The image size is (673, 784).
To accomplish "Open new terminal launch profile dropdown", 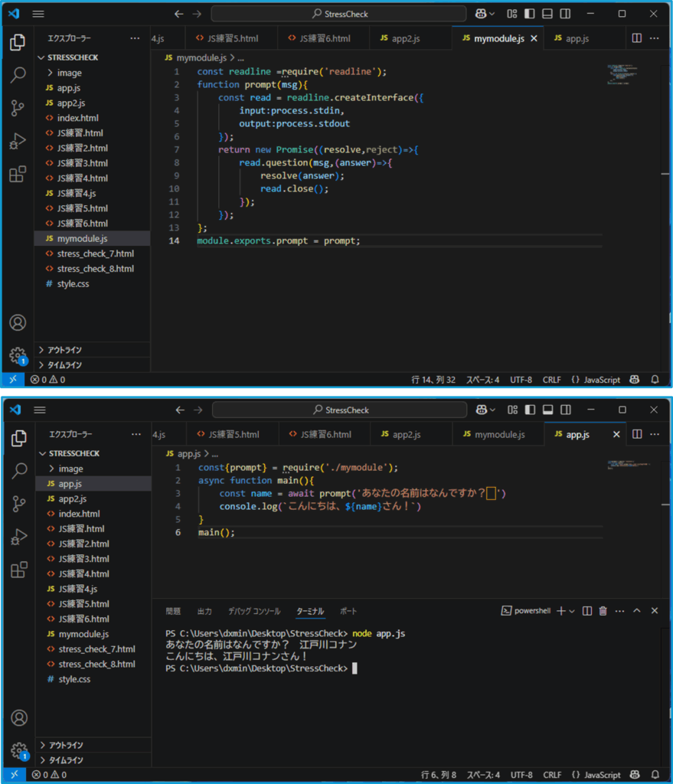I will [x=572, y=611].
